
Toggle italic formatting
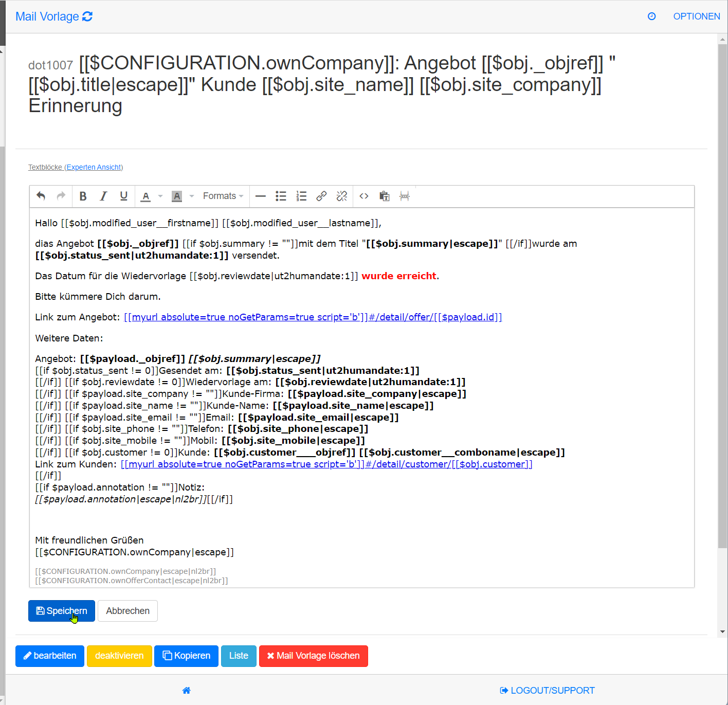click(x=103, y=196)
